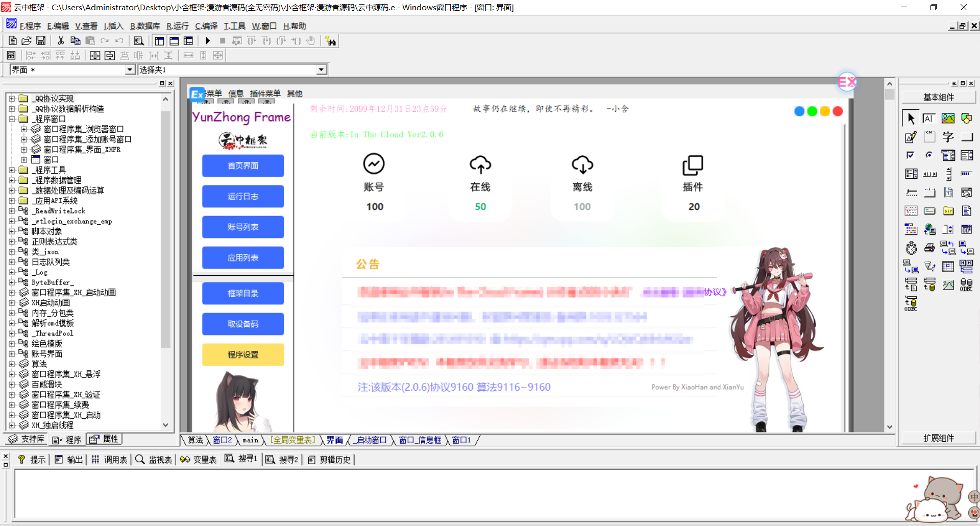Collapse the _程序窗口 tree folder
980x526 pixels.
tap(12, 119)
